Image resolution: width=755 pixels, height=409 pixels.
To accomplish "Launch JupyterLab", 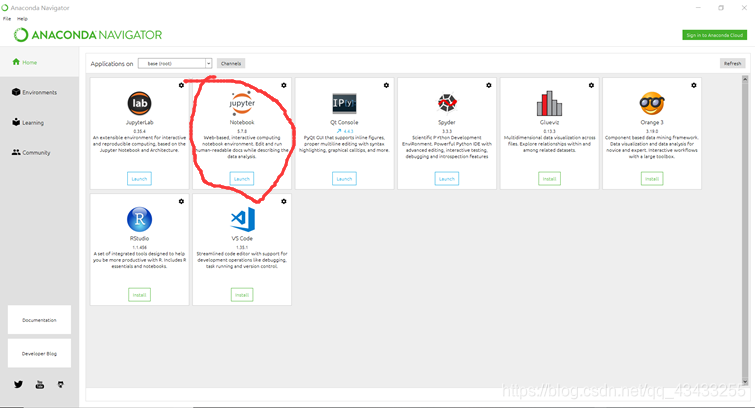I will tap(139, 179).
